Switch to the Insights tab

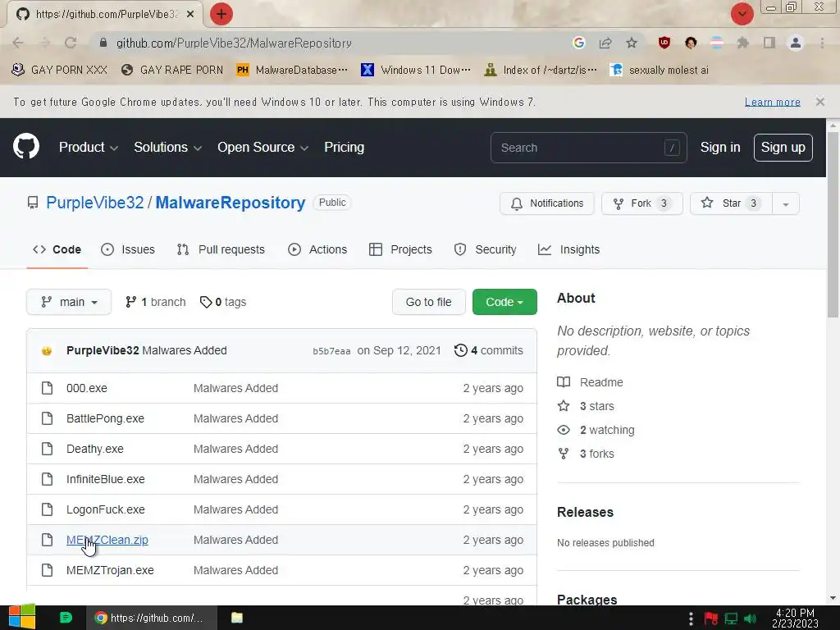(x=569, y=249)
